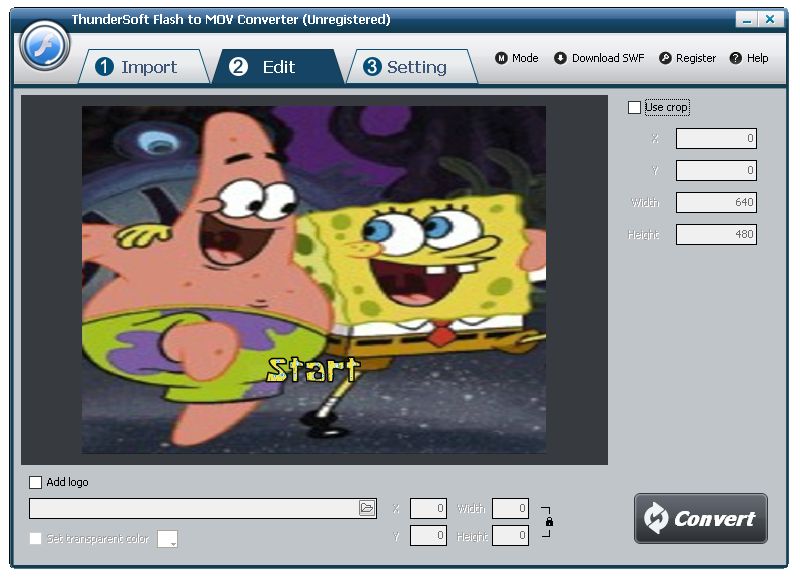Click the logo Height field
The image size is (800, 584).
tap(510, 536)
